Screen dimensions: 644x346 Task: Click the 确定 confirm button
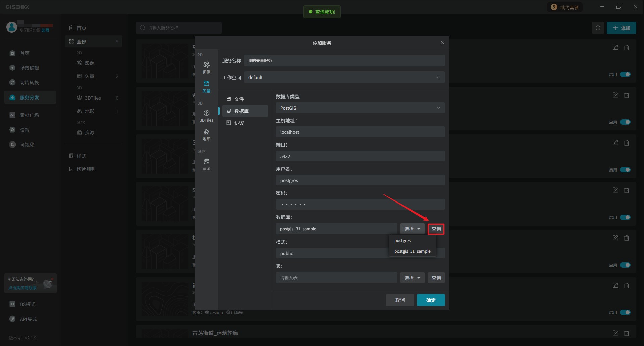pyautogui.click(x=431, y=300)
